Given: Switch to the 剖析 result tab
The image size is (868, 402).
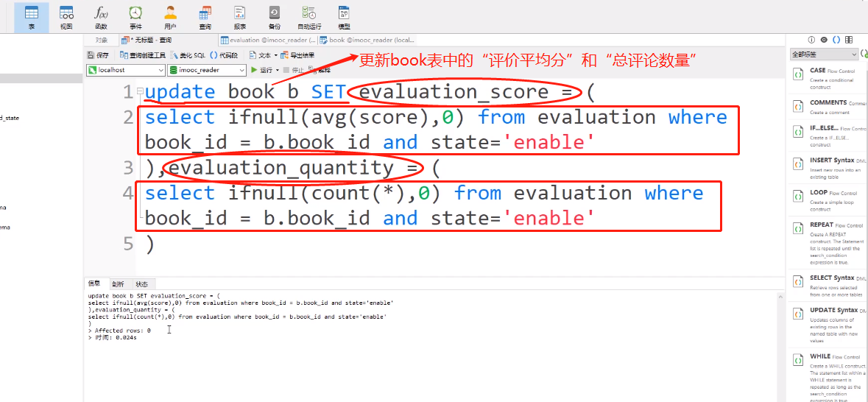Looking at the screenshot, I should 118,284.
